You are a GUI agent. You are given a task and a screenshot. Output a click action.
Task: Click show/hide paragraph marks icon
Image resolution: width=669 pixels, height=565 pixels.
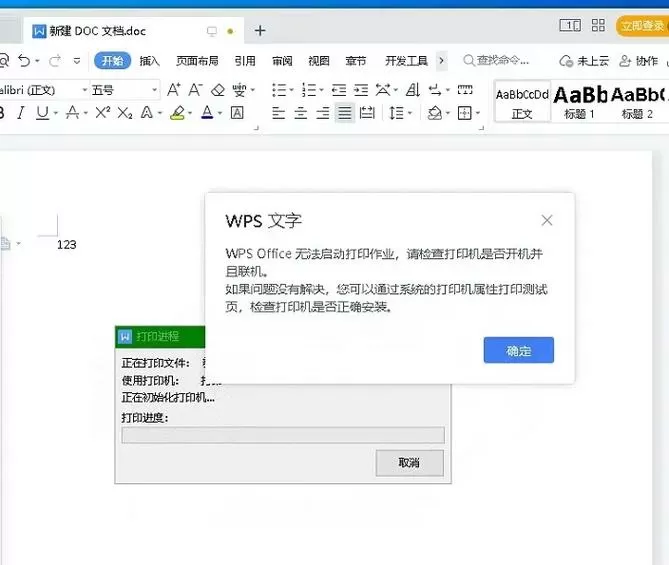(435, 90)
